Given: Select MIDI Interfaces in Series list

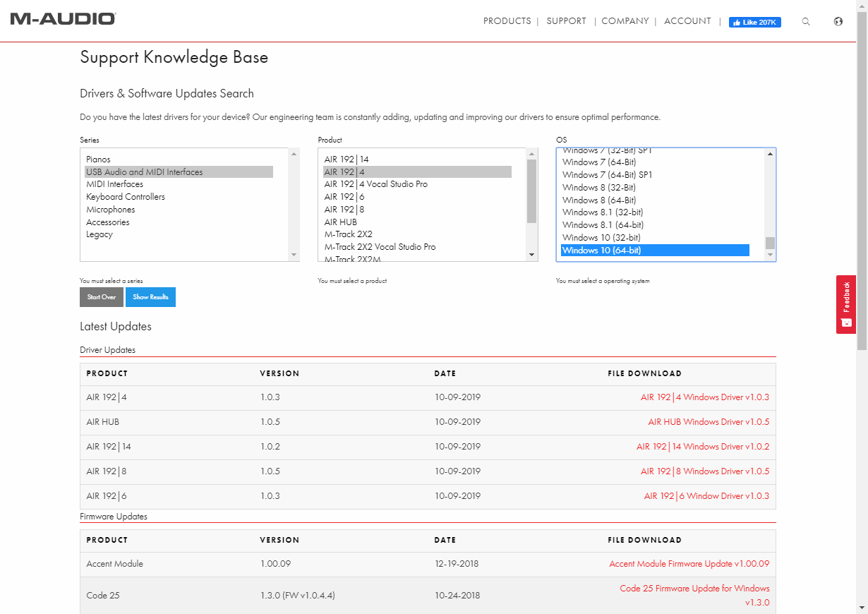Looking at the screenshot, I should 179,184.
